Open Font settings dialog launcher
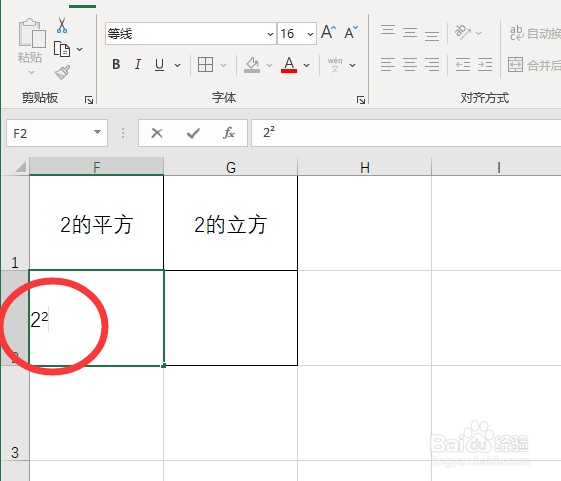Viewport: 561px width, 481px height. coord(361,100)
